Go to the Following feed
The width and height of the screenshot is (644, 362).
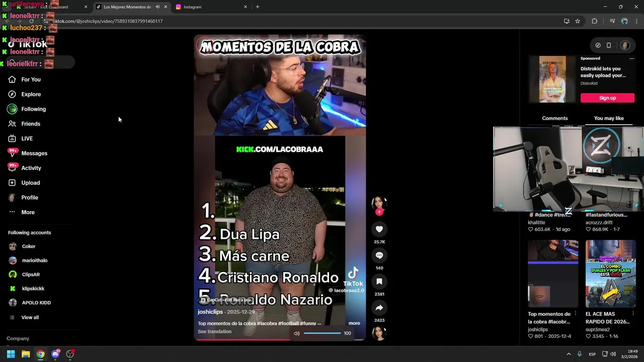[x=33, y=109]
